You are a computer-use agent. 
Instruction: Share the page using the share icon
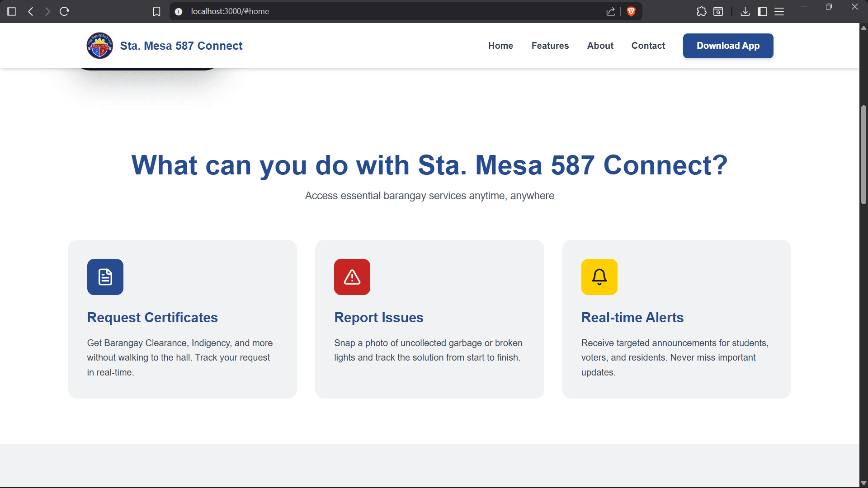[x=611, y=11]
